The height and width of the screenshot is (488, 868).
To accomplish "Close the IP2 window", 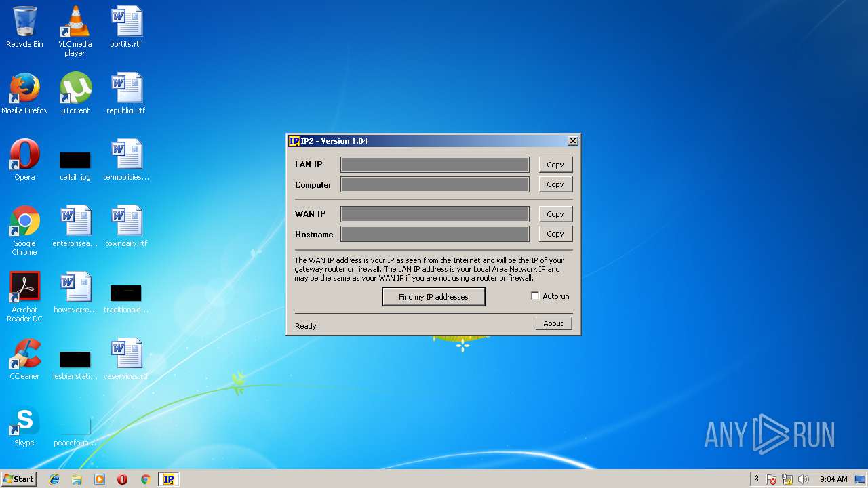I will pyautogui.click(x=572, y=141).
